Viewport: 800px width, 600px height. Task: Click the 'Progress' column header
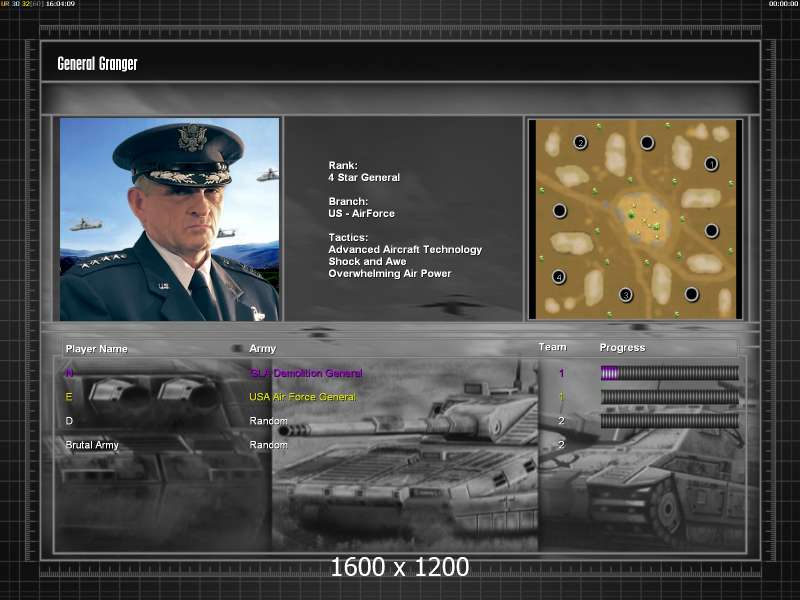pyautogui.click(x=622, y=348)
